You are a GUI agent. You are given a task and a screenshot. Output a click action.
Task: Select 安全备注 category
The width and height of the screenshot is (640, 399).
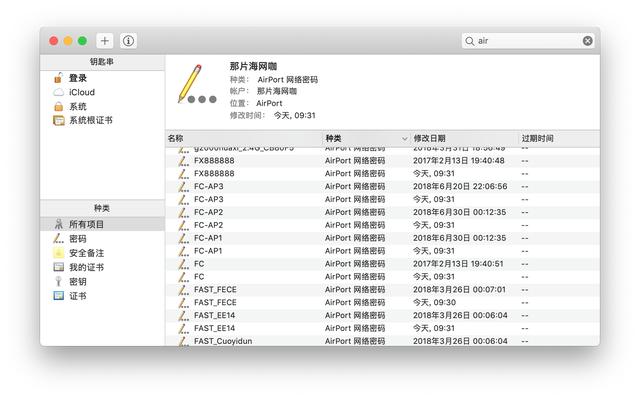tap(102, 253)
